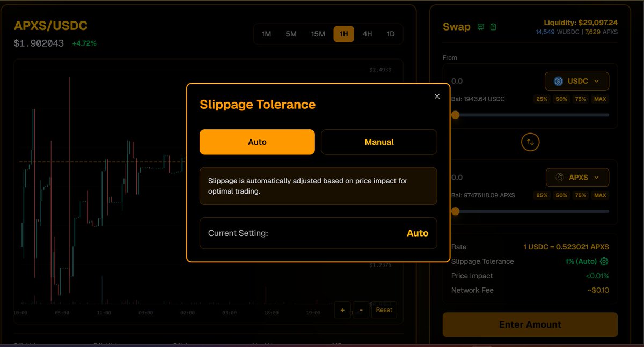Click the APXS token icon
The height and width of the screenshot is (347, 644).
[x=559, y=177]
